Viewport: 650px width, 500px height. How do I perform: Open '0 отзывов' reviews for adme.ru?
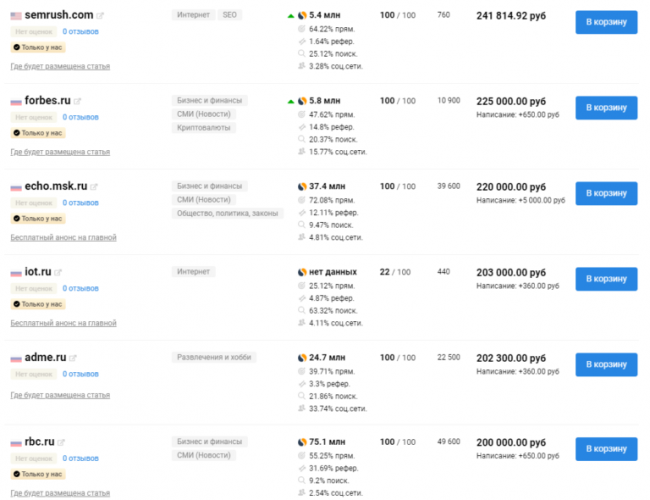(x=80, y=374)
